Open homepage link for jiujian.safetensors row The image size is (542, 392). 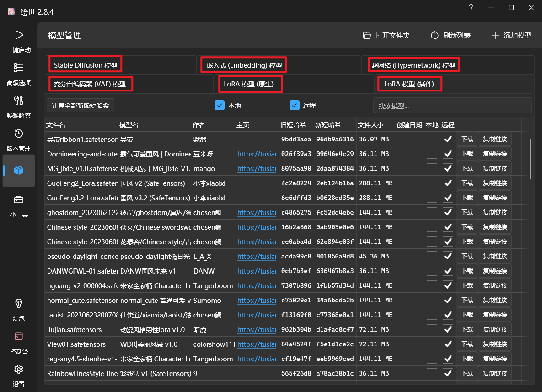[x=257, y=330]
